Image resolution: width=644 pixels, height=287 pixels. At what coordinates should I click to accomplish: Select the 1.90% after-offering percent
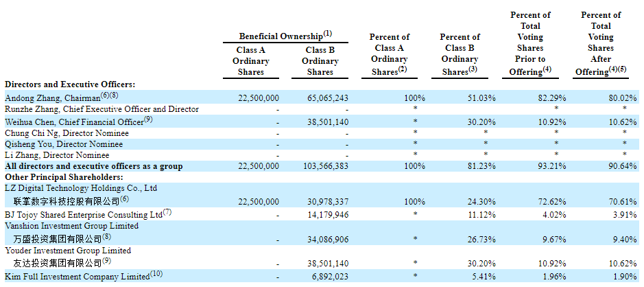click(626, 276)
